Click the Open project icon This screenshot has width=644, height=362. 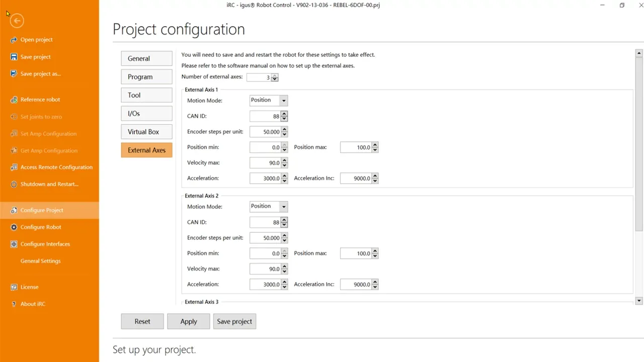(x=14, y=40)
